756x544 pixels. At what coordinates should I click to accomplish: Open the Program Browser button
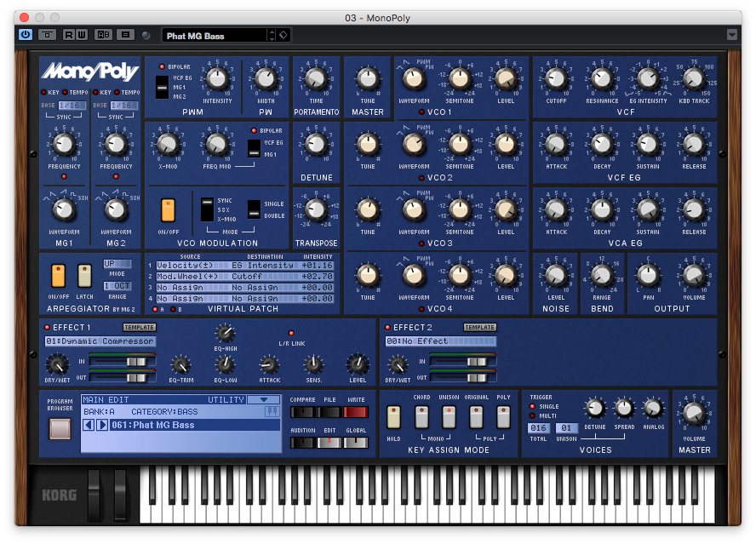(x=60, y=429)
